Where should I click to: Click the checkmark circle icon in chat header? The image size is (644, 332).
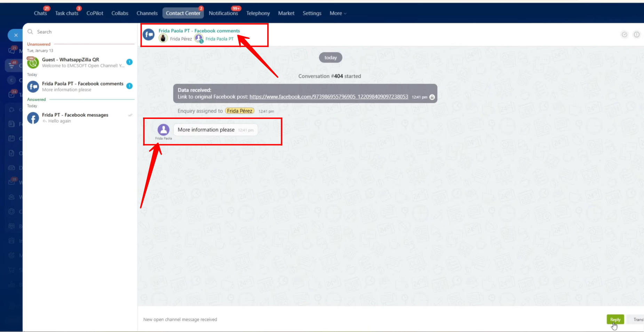point(625,34)
